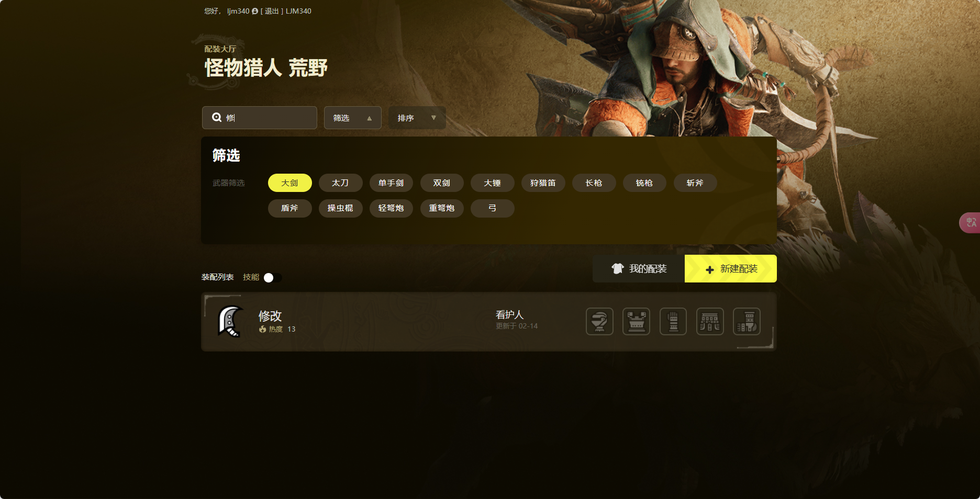Deselect the 大剑 weapon filter

pyautogui.click(x=289, y=183)
